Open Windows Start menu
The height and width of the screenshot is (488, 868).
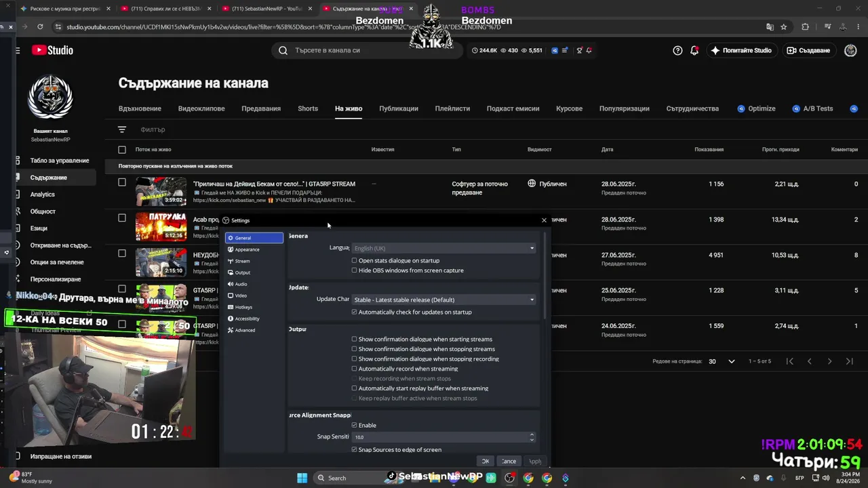click(x=302, y=478)
